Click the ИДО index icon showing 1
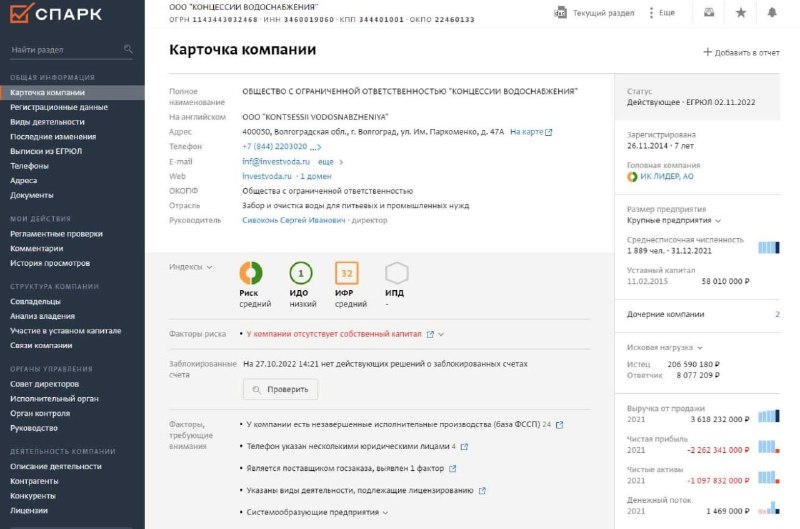Viewport: 800px width, 529px height. point(301,273)
